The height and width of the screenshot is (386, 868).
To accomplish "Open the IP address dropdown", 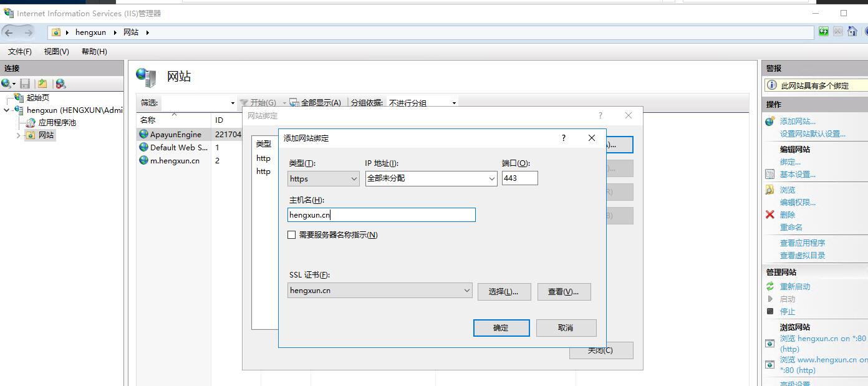I will coord(431,178).
